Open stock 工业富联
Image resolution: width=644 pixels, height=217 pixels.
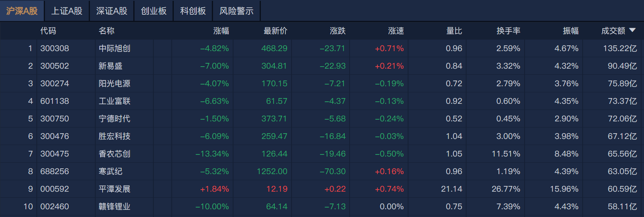click(x=114, y=101)
